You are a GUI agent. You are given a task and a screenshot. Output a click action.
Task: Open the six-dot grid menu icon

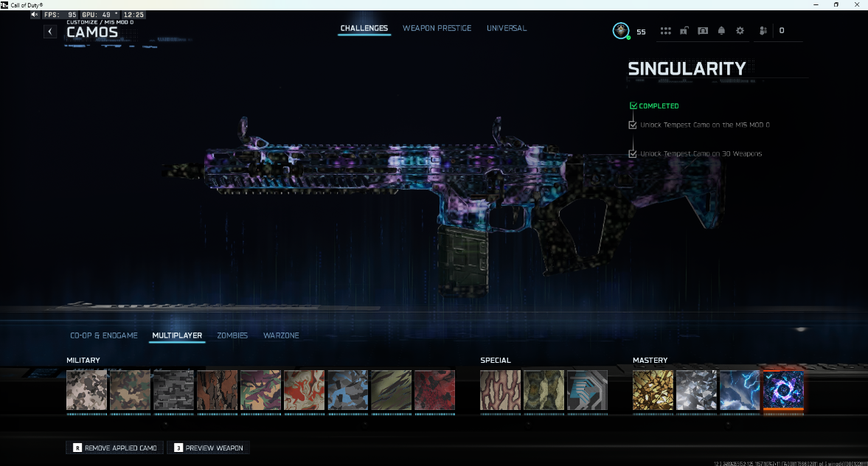tap(665, 31)
